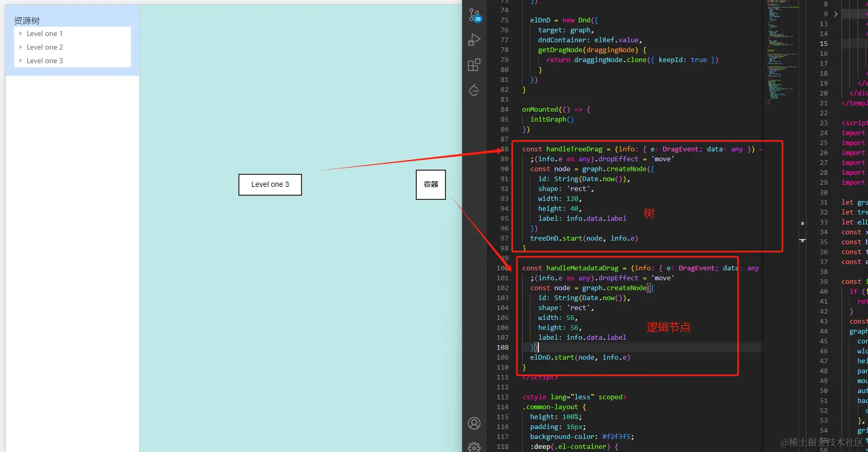The width and height of the screenshot is (868, 452).
Task: Click line number 15 in right editor
Action: click(x=824, y=44)
